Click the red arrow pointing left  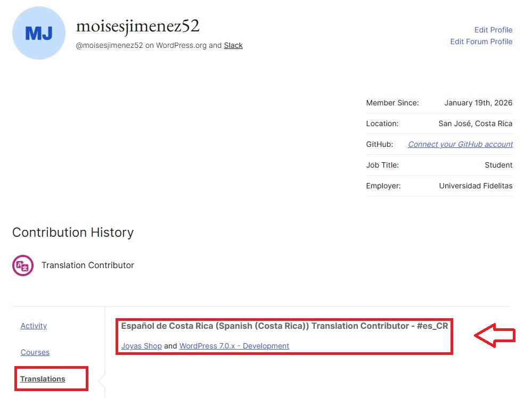[495, 336]
